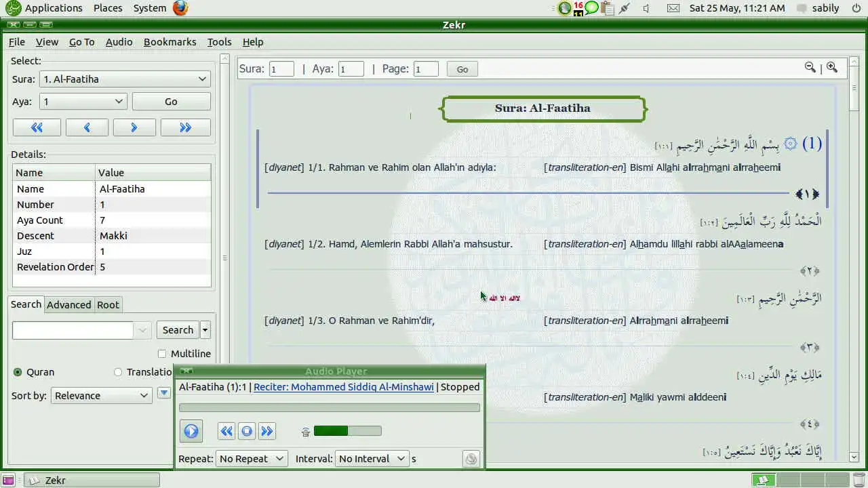Viewport: 868px width, 488px height.
Task: Open the reciter Mohammed Siddiq Al-Minshawi link
Action: [344, 387]
